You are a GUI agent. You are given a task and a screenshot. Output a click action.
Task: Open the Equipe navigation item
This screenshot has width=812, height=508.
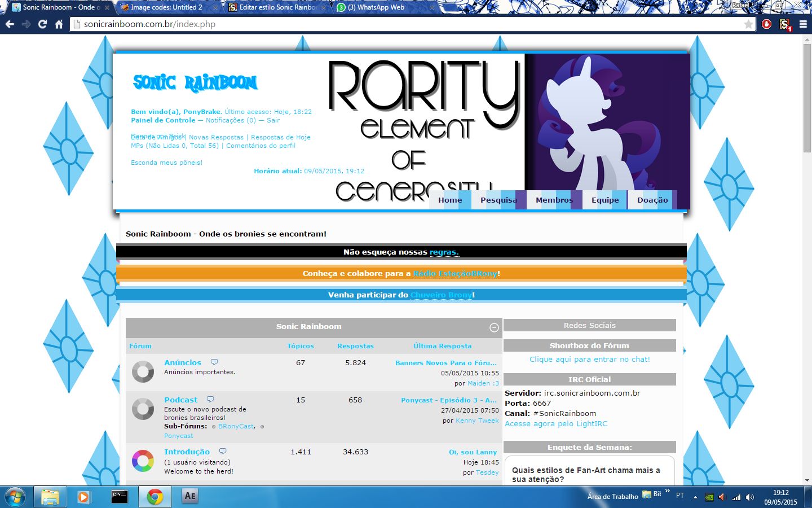(605, 200)
